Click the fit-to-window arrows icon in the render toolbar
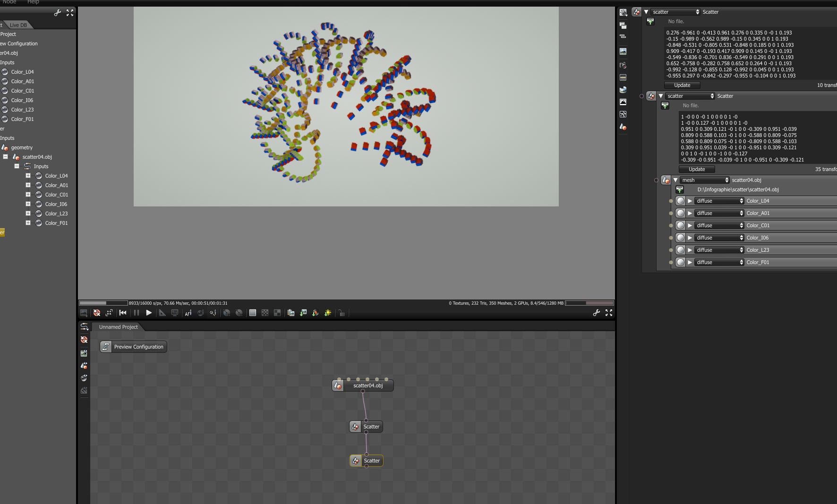Image resolution: width=837 pixels, height=504 pixels. tap(109, 313)
